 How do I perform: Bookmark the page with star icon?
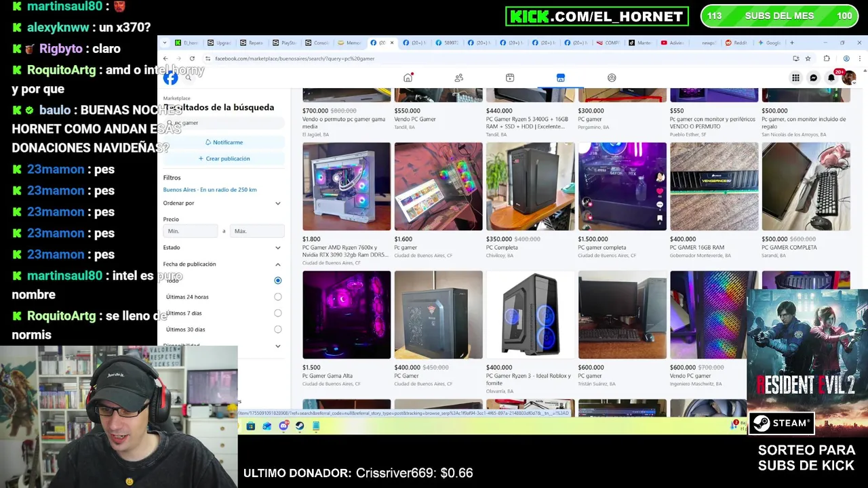[x=808, y=58]
